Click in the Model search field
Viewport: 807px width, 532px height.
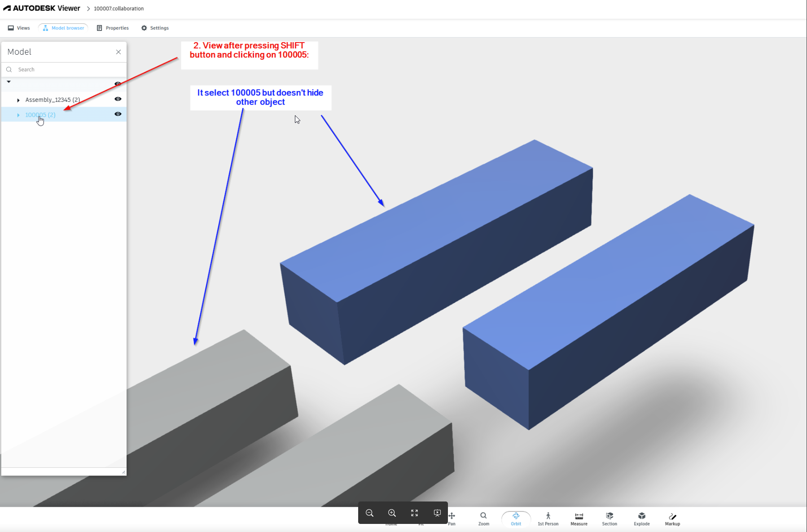54,69
